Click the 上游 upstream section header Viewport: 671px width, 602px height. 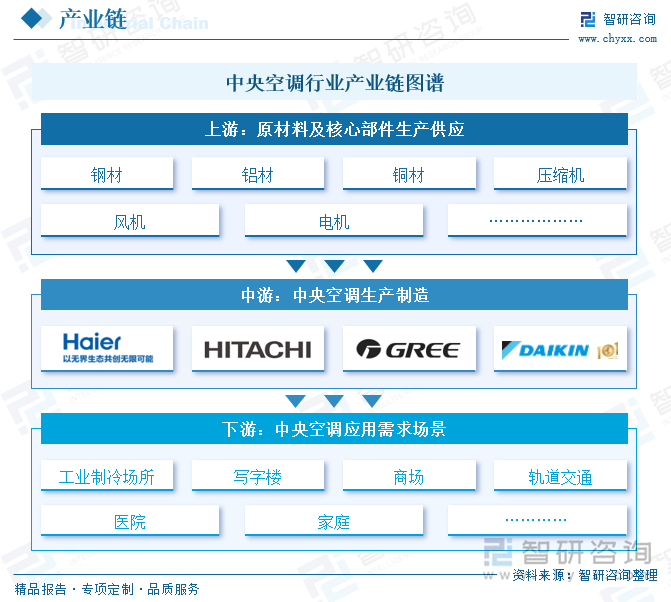pyautogui.click(x=334, y=129)
